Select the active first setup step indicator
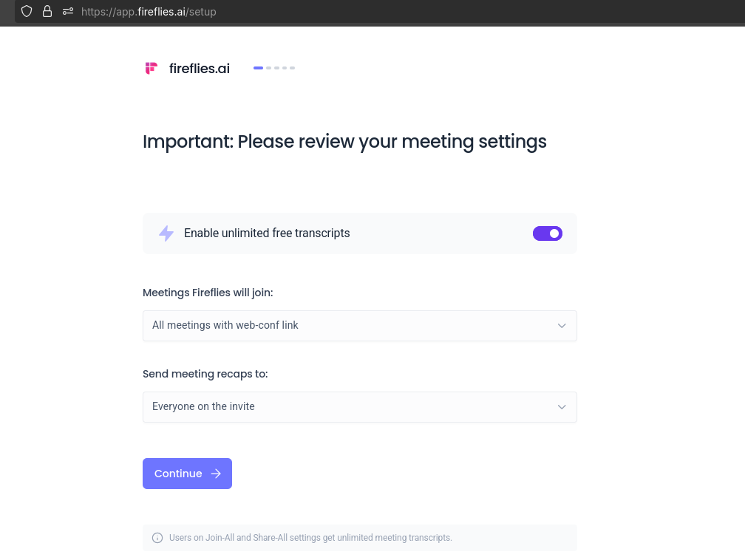Screen dimensions: 745x560 point(258,68)
